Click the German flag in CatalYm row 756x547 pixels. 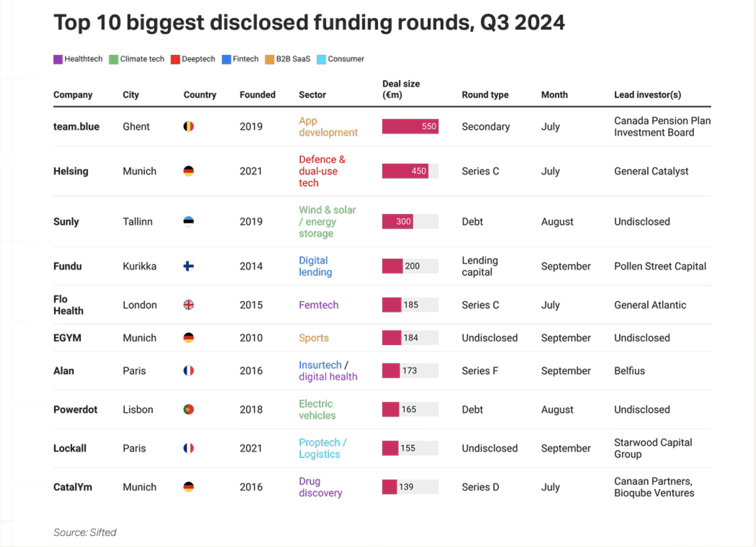[x=188, y=487]
